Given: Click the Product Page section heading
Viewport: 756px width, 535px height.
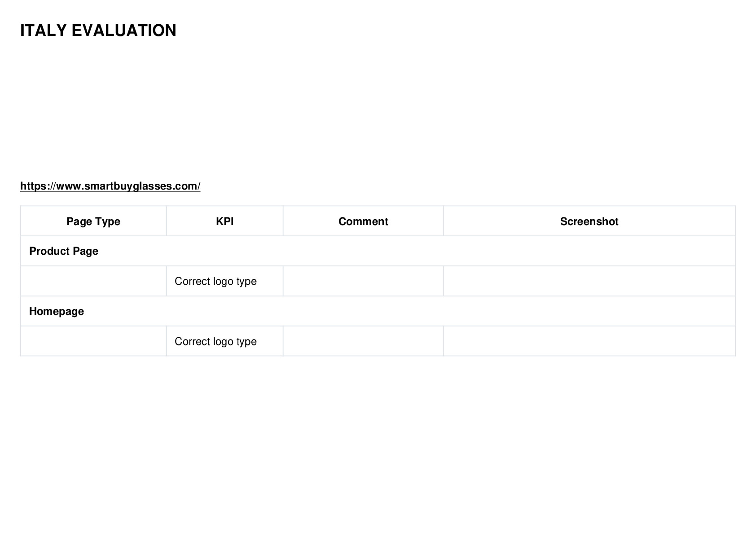Looking at the screenshot, I should pyautogui.click(x=64, y=251).
